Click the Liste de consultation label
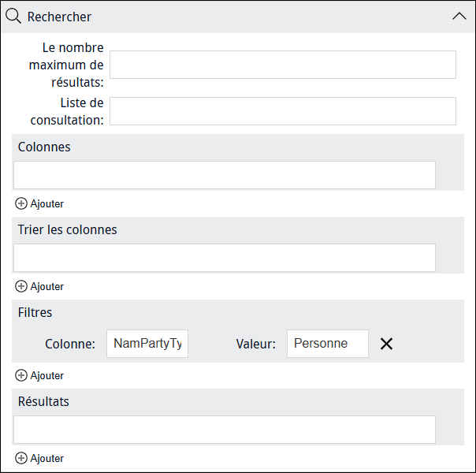This screenshot has width=476, height=473. [67, 111]
